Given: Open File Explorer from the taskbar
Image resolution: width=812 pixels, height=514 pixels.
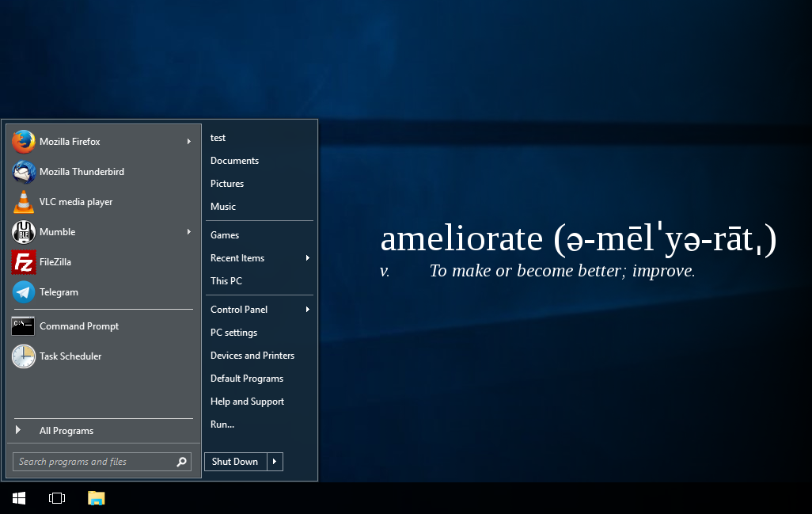Looking at the screenshot, I should tap(96, 498).
